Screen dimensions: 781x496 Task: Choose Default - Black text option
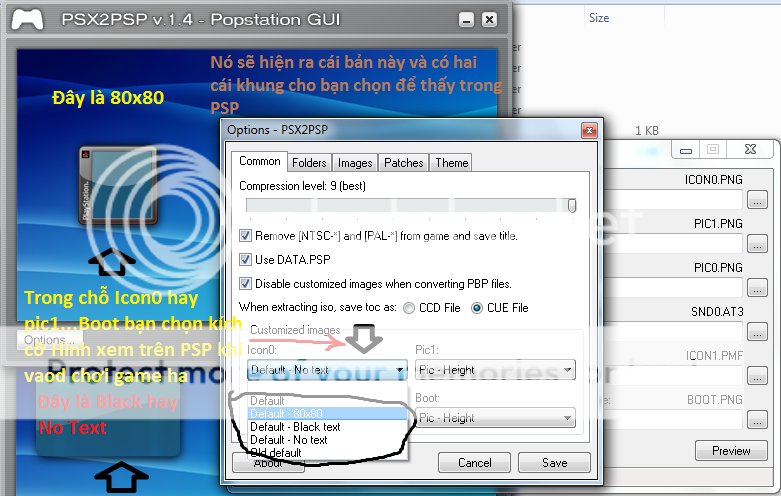click(327, 427)
